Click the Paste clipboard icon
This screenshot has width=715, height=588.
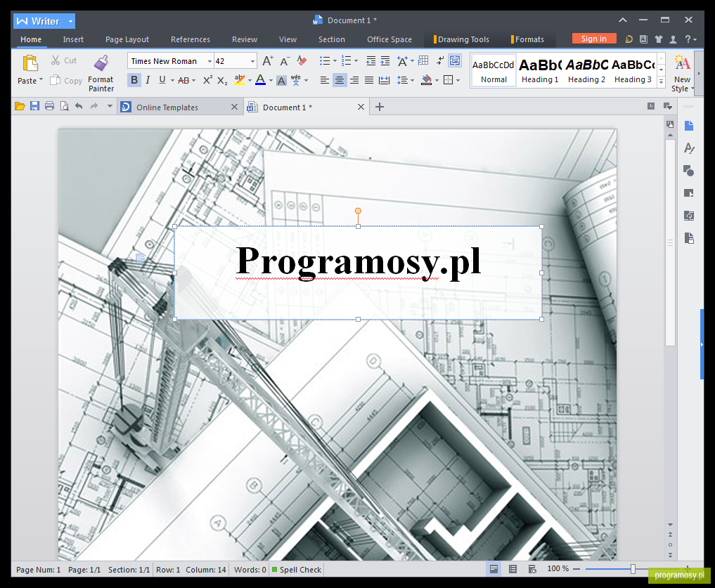pyautogui.click(x=30, y=63)
